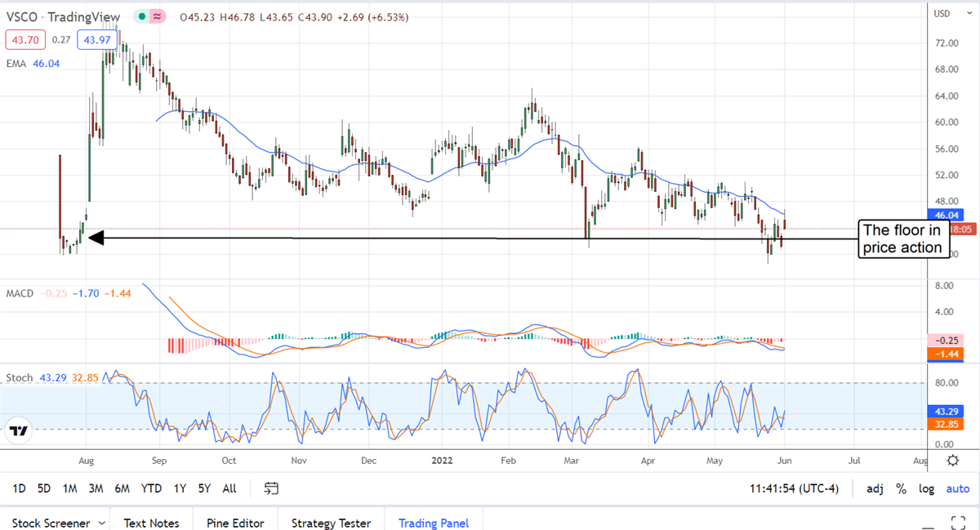The height and width of the screenshot is (530, 980).
Task: Toggle auto scale option
Action: [957, 488]
